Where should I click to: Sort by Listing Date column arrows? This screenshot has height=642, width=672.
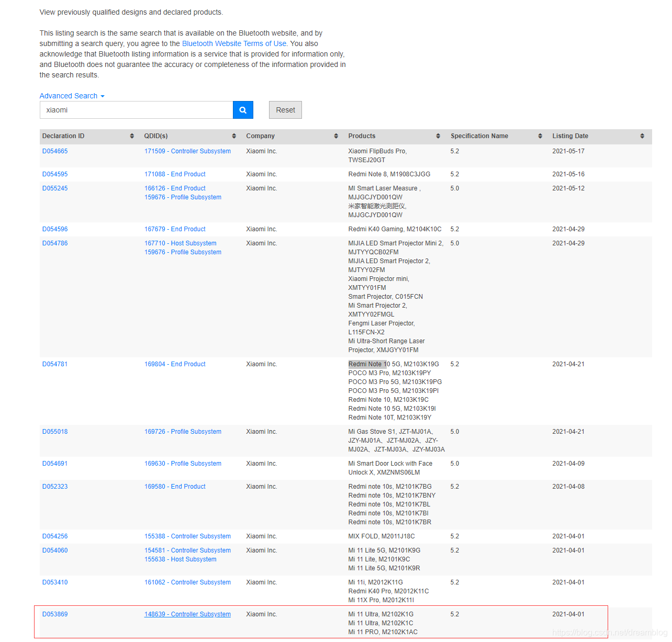coord(642,136)
